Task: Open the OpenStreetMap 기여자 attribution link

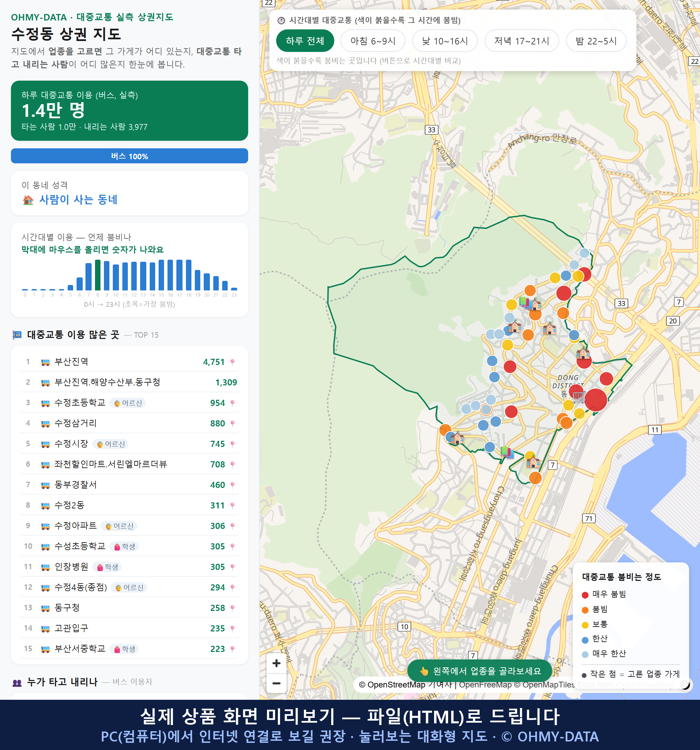Action: [x=405, y=684]
